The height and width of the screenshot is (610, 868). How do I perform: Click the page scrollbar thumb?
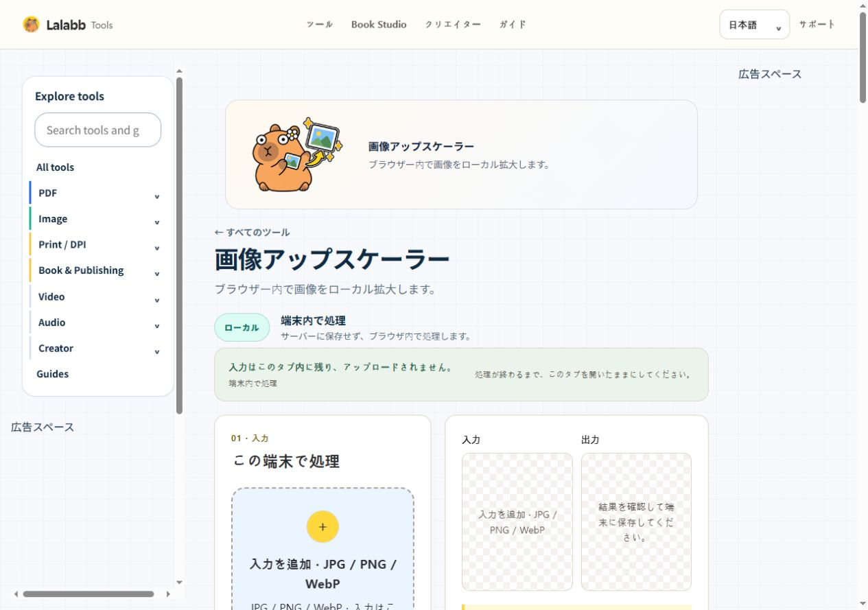click(x=863, y=58)
